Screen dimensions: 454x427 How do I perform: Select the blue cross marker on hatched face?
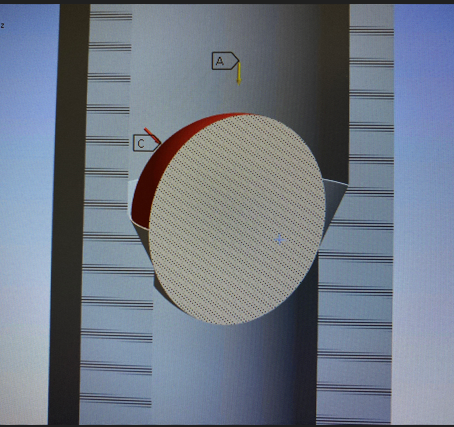tap(279, 239)
